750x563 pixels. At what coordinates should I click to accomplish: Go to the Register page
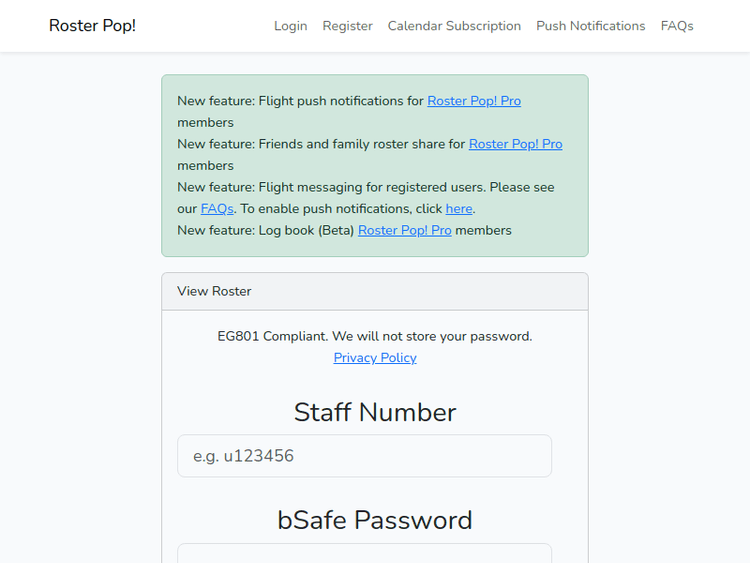coord(347,26)
